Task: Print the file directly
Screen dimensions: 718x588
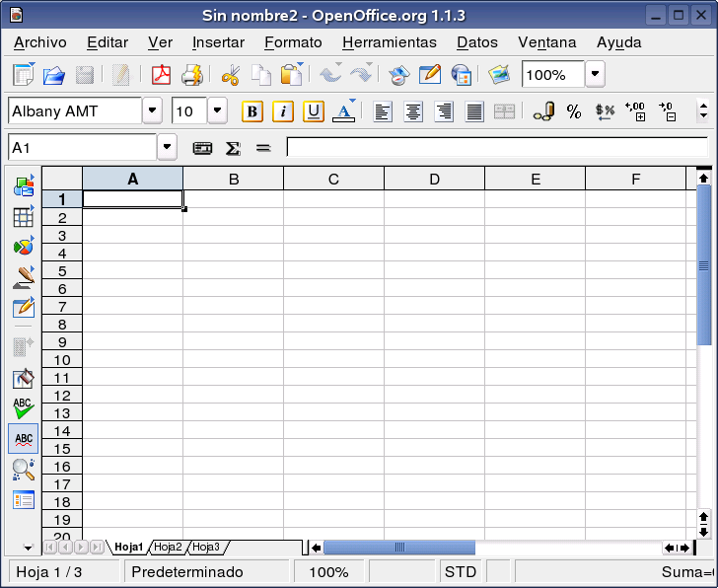Action: (192, 75)
